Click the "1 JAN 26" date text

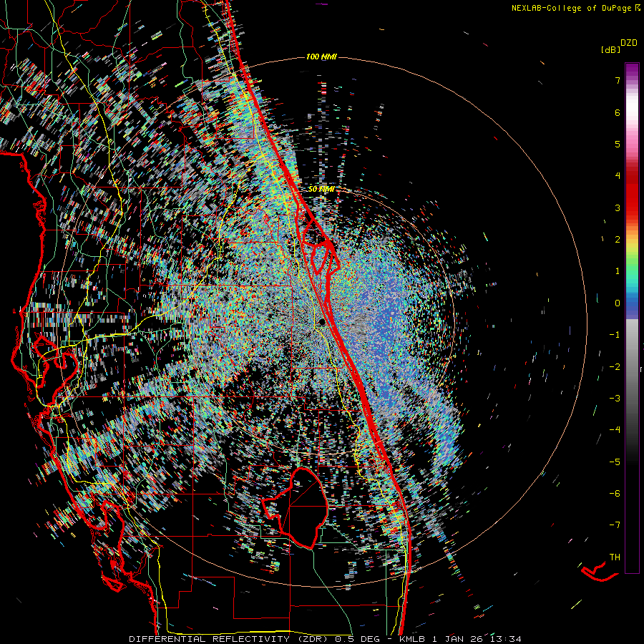pyautogui.click(x=459, y=639)
